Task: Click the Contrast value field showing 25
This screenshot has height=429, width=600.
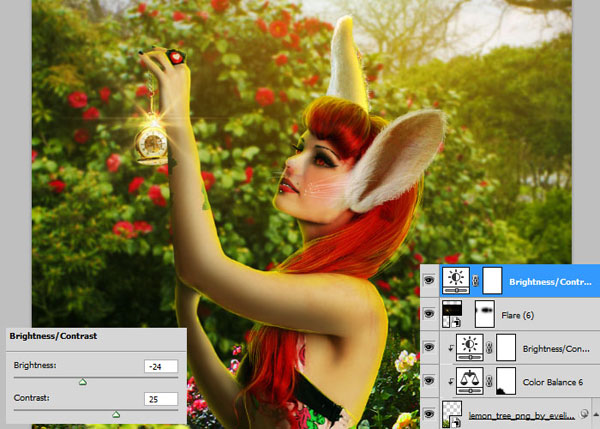Action: [161, 399]
